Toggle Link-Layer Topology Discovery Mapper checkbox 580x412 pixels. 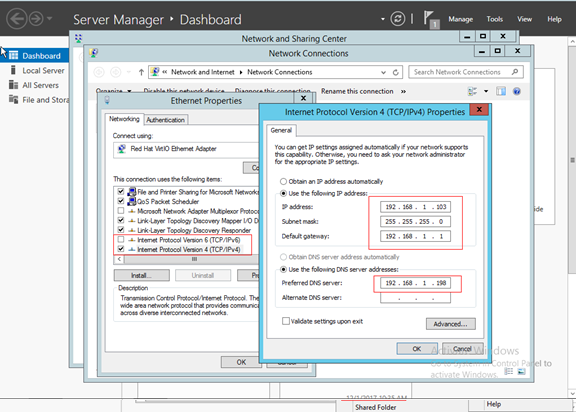pos(121,220)
